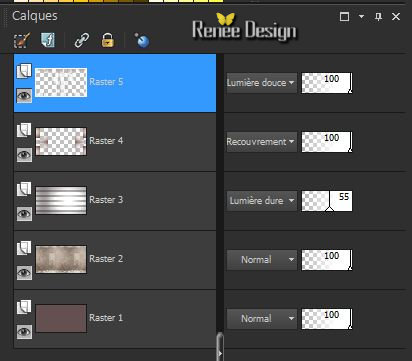The width and height of the screenshot is (412, 361).
Task: Click the edit selection brush icon
Action: (22, 40)
